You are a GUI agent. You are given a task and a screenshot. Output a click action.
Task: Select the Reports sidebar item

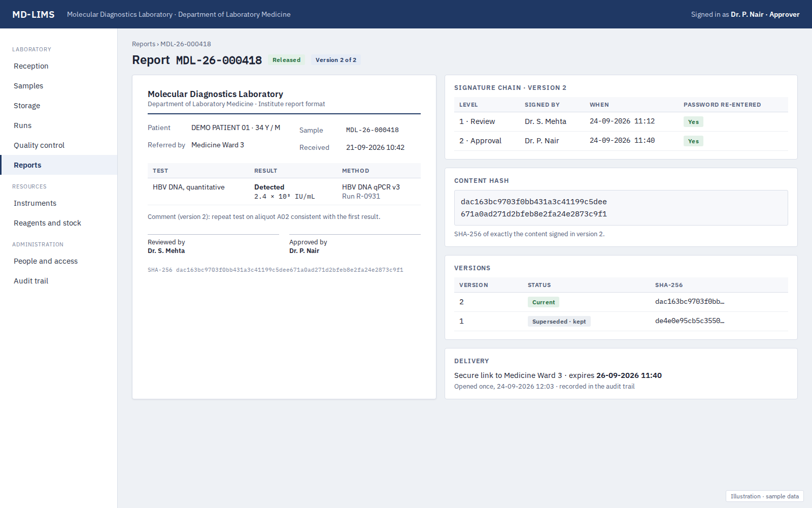[x=58, y=165]
